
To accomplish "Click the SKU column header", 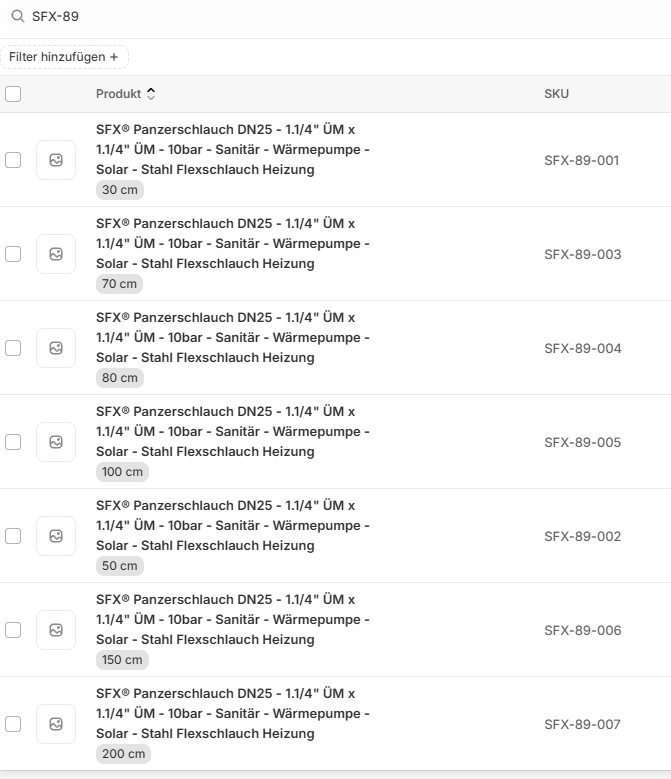I will coord(556,94).
